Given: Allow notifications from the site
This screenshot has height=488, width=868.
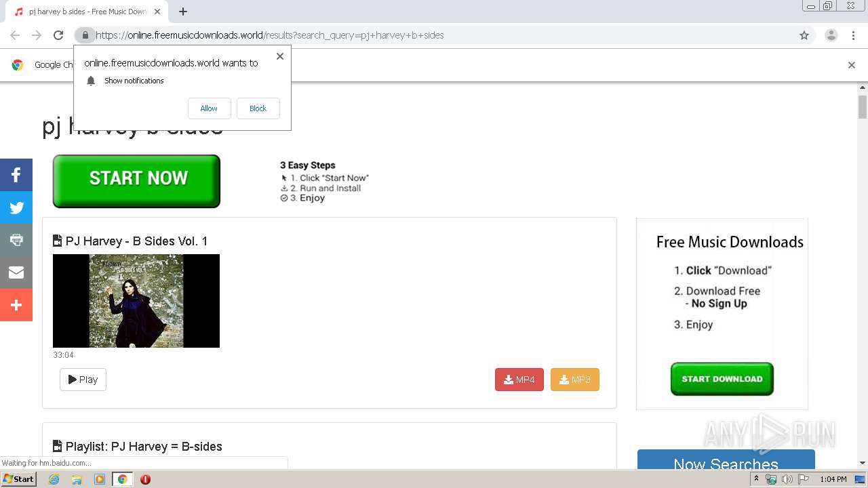Looking at the screenshot, I should (209, 108).
